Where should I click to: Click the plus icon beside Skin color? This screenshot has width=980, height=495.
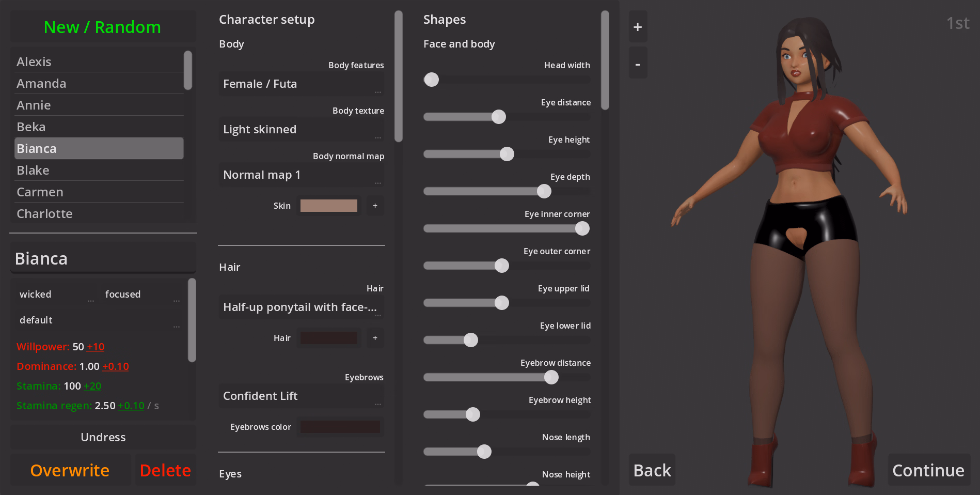pos(375,206)
